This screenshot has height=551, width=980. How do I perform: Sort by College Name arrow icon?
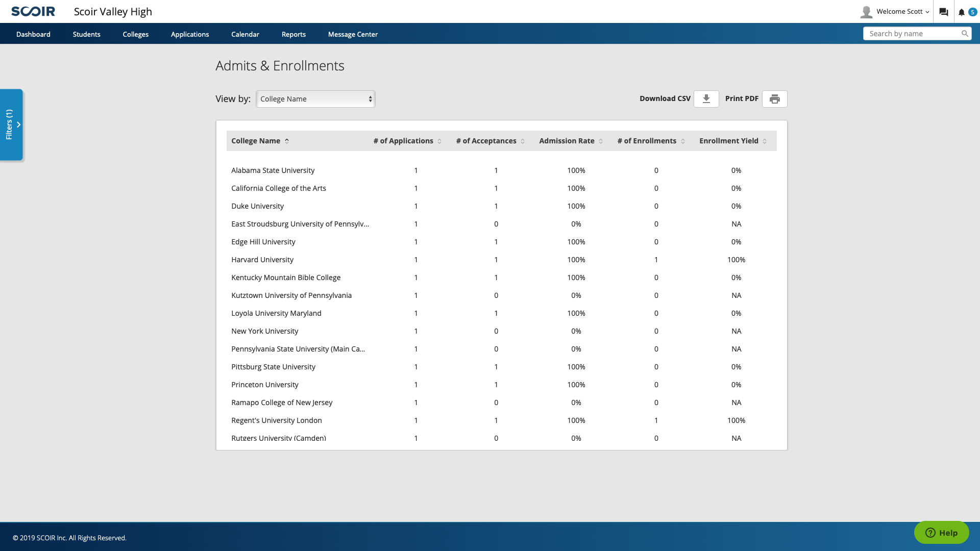(x=287, y=141)
